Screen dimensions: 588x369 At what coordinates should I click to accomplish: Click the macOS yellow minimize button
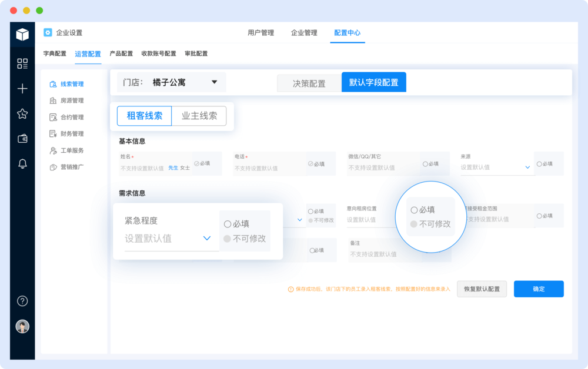(x=26, y=11)
